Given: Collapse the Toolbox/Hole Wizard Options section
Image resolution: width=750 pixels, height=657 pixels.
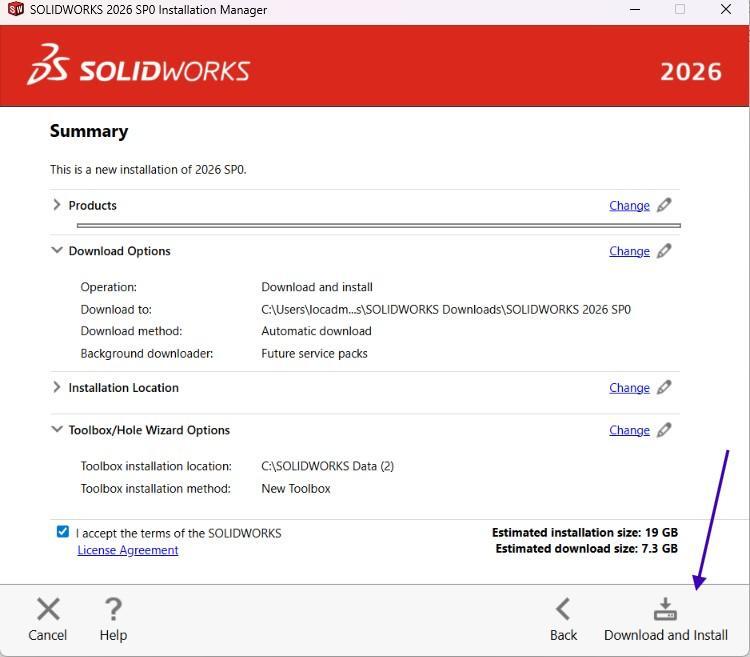Looking at the screenshot, I should [x=57, y=429].
